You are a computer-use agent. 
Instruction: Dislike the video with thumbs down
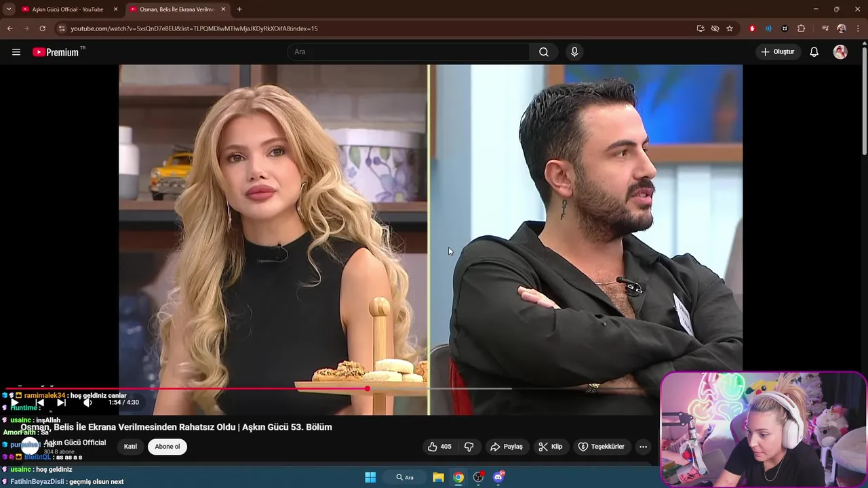(x=469, y=447)
